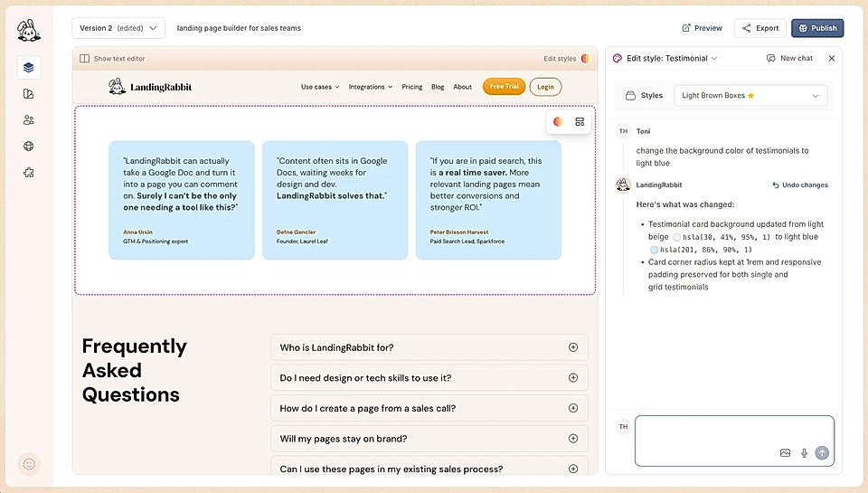Click the TH avatar beside Toni

point(623,131)
